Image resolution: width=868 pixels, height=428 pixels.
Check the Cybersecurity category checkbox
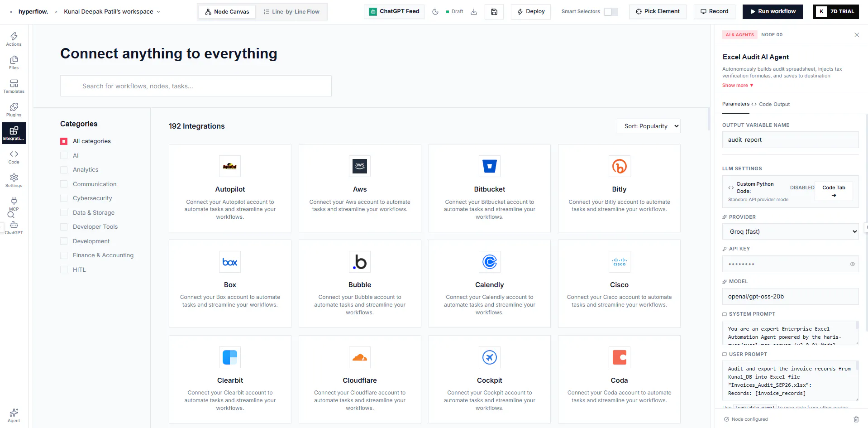pos(64,198)
